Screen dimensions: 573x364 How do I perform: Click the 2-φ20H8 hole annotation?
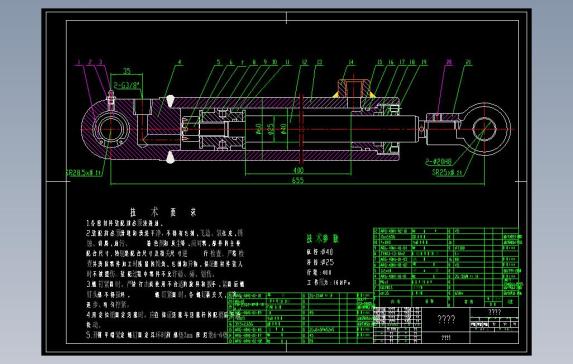[x=439, y=161]
